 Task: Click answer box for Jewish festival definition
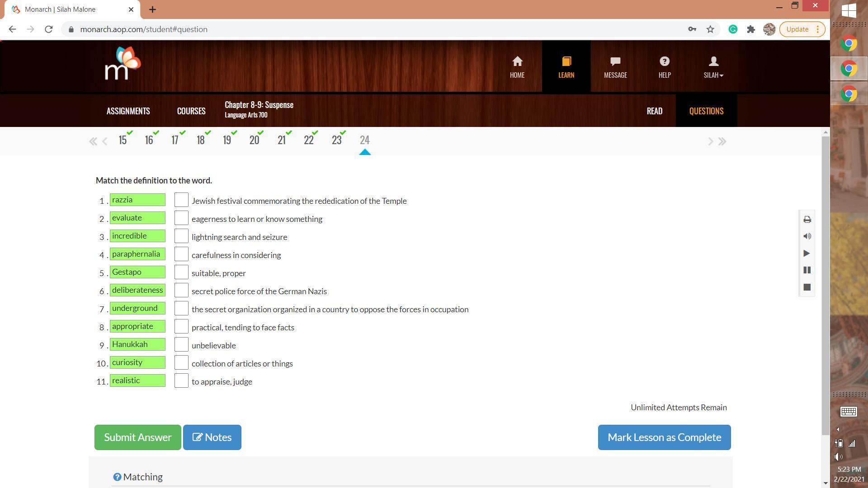[x=181, y=200]
